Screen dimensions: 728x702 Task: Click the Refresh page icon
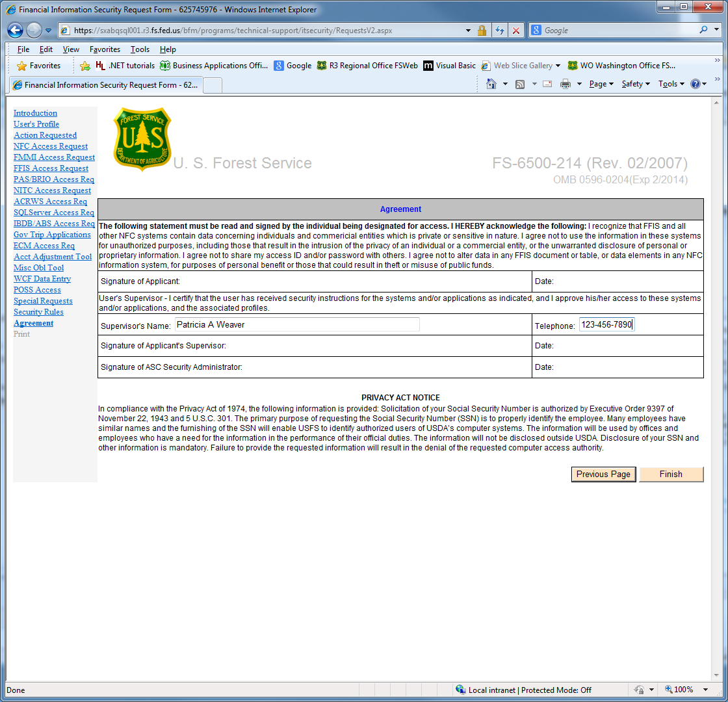[x=500, y=31]
